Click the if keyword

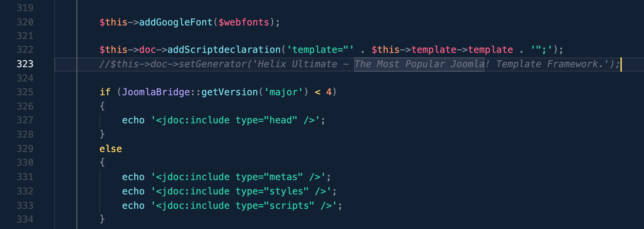coord(105,92)
